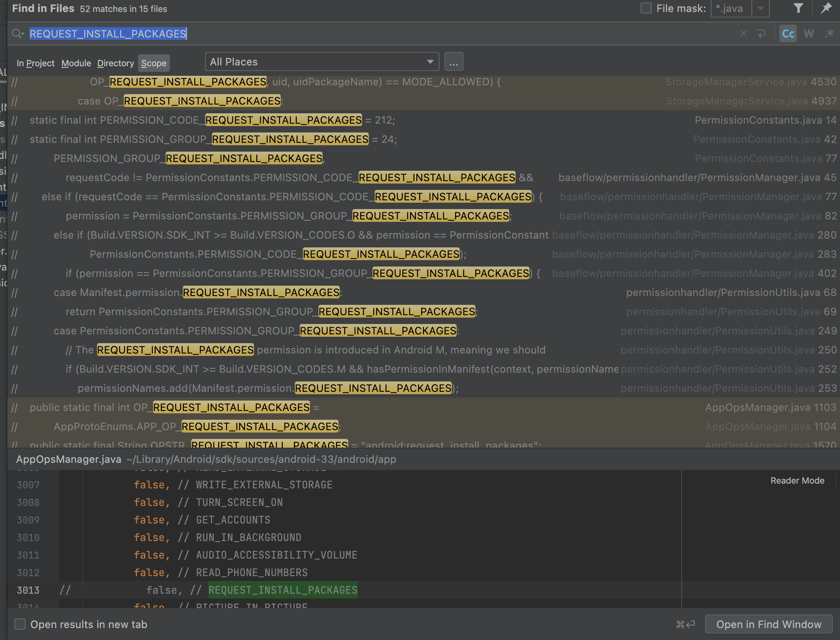The height and width of the screenshot is (640, 840).
Task: Open the All Places scope dropdown
Action: [322, 62]
